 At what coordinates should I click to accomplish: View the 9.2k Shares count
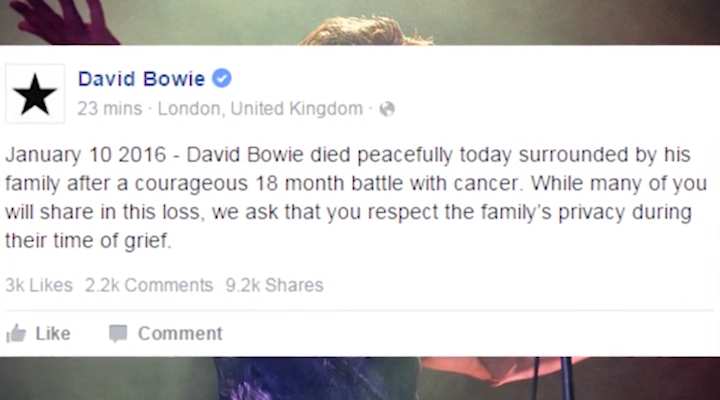click(275, 285)
